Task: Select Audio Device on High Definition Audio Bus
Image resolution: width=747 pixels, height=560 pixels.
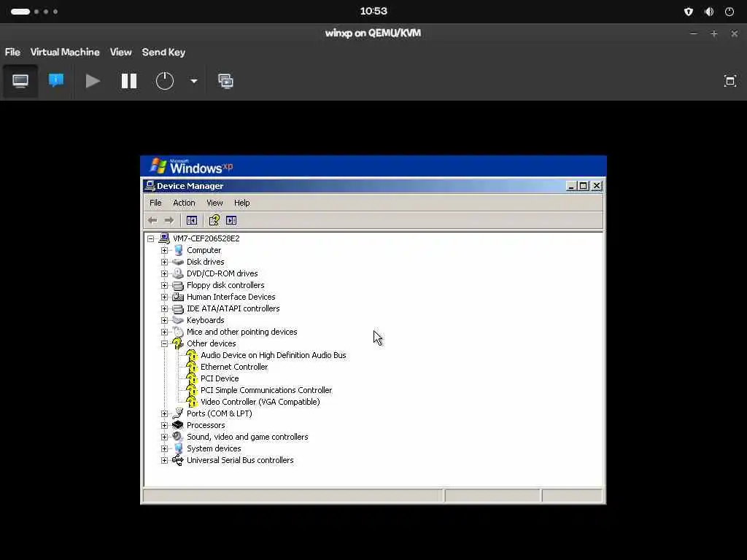Action: coord(273,355)
